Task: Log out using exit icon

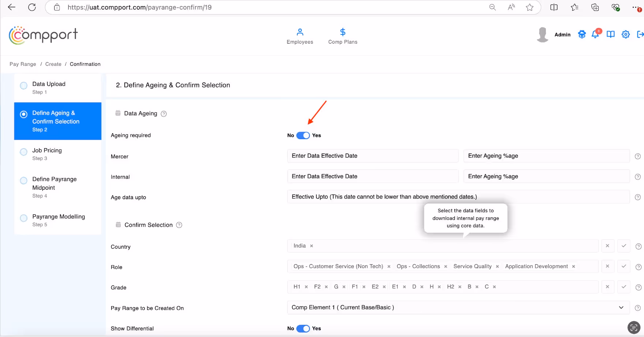Action: tap(640, 34)
